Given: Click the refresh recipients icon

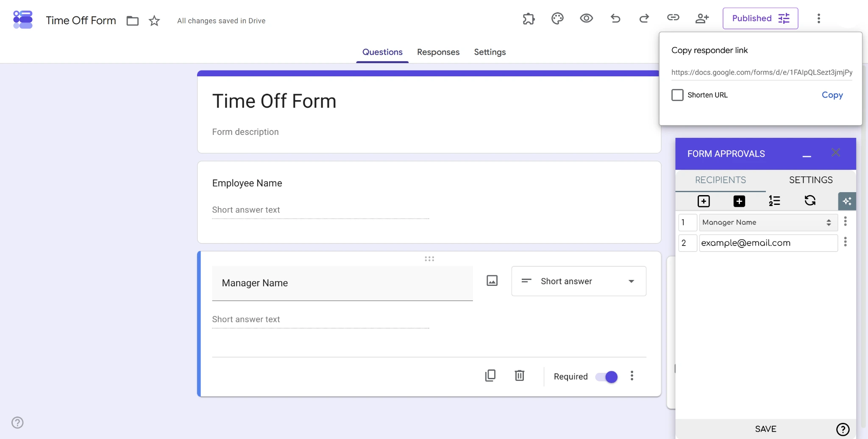Looking at the screenshot, I should click(x=810, y=201).
